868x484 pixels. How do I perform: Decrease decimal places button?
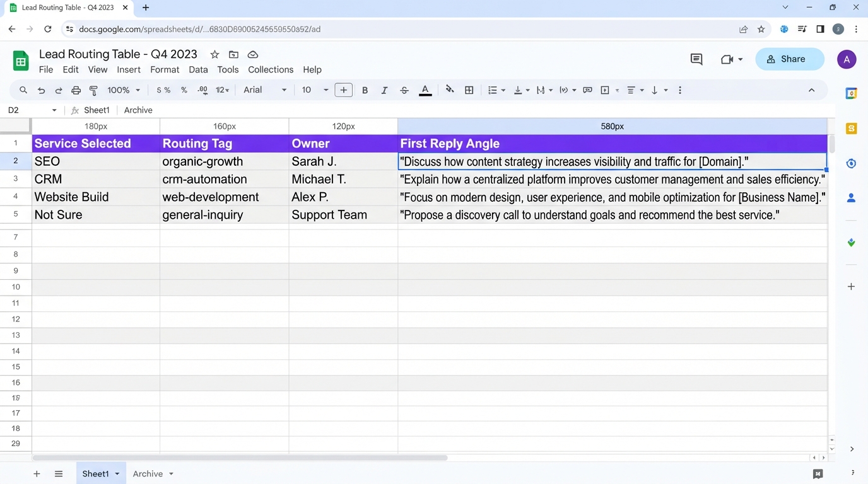click(202, 90)
